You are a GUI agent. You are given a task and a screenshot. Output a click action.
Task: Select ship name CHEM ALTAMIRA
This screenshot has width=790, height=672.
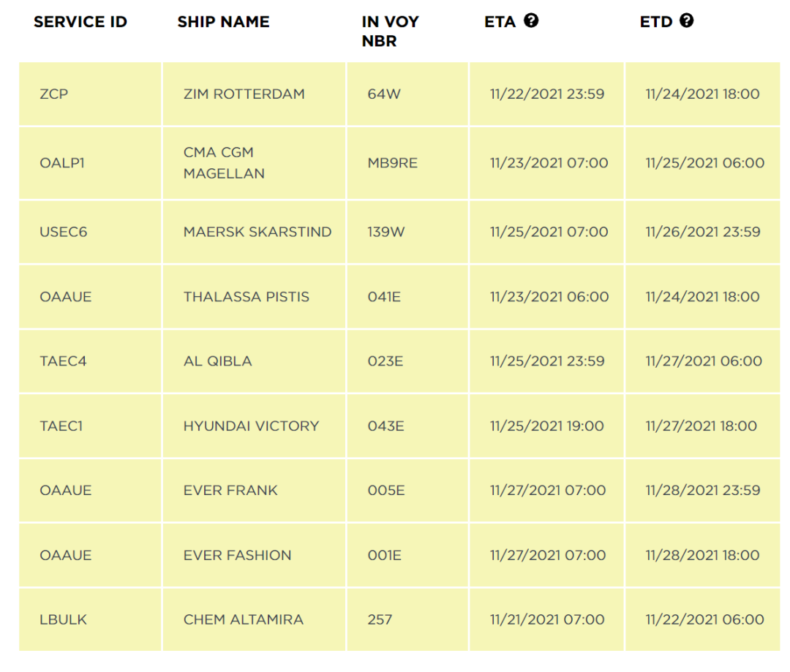[x=244, y=620]
